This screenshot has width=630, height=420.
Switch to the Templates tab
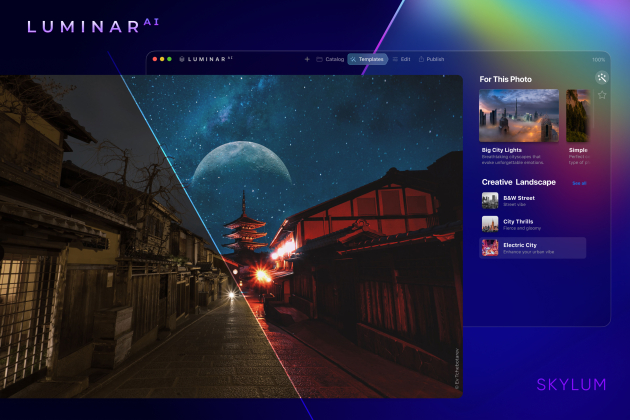367,59
